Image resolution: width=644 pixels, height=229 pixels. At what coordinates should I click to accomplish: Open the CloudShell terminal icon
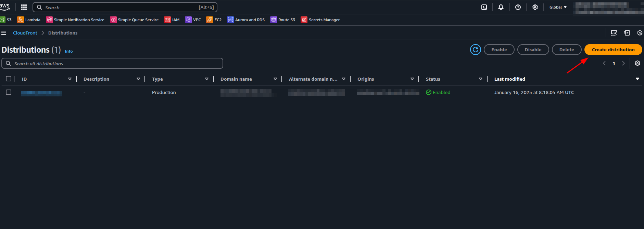pyautogui.click(x=484, y=7)
